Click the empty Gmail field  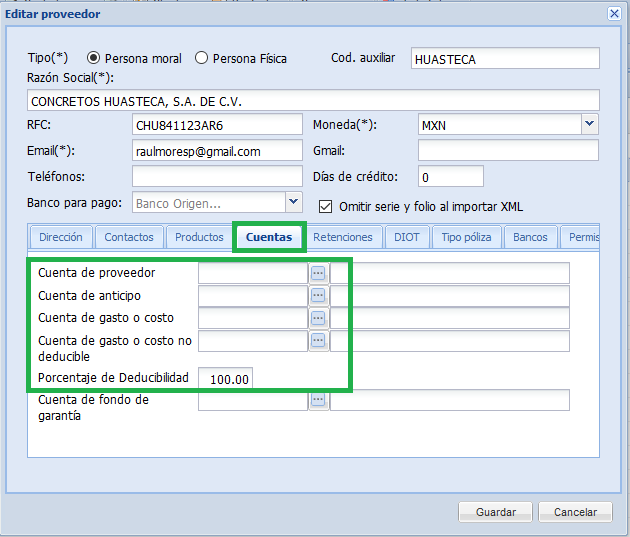(508, 151)
